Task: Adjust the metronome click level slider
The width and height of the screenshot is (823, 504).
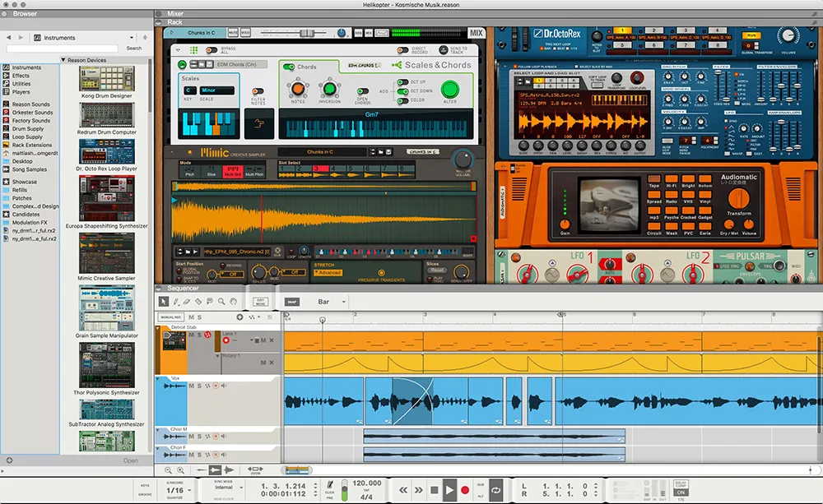Action: (345, 488)
